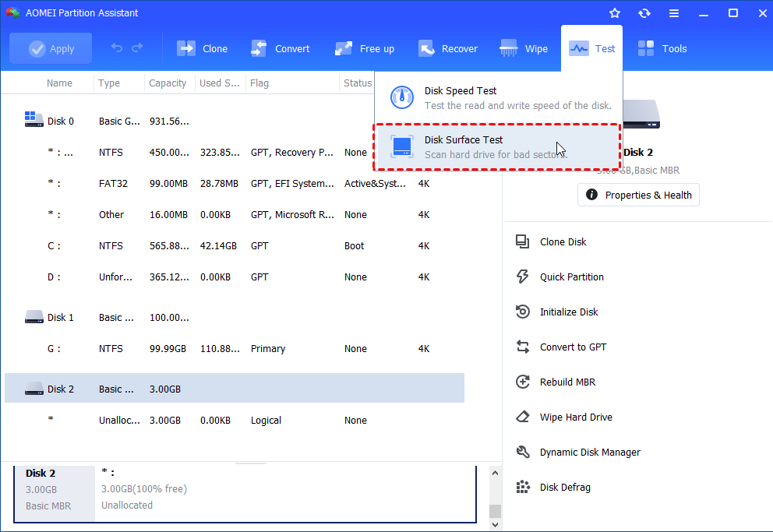773x532 pixels.
Task: Click the Disk Defrag icon
Action: pyautogui.click(x=523, y=487)
